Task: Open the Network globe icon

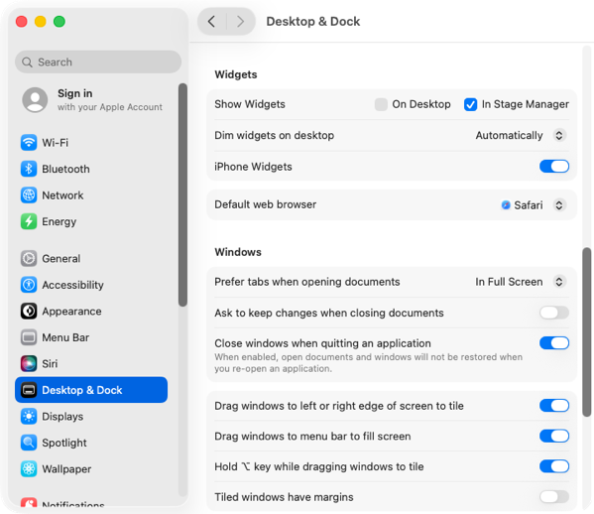Action: (x=29, y=195)
